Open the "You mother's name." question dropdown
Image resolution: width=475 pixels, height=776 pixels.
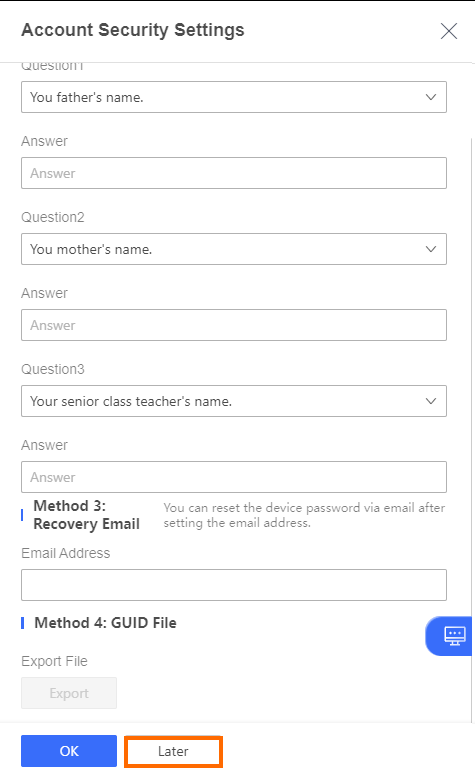[x=234, y=249]
